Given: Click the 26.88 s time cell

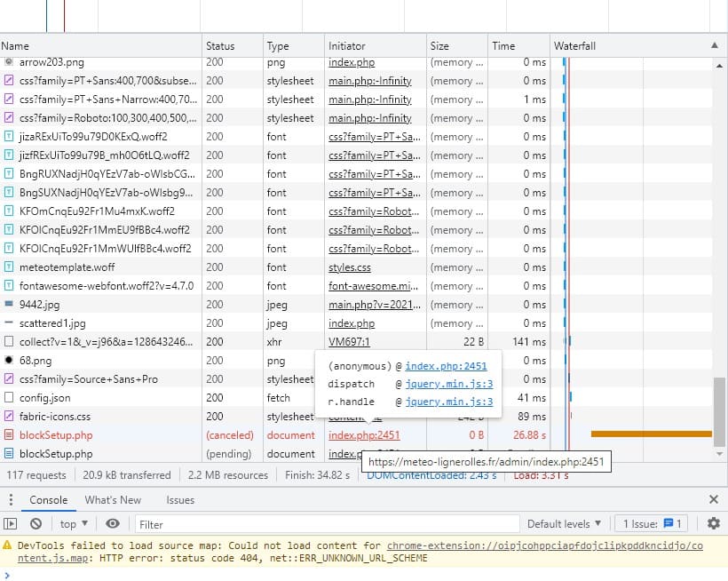Looking at the screenshot, I should 529,435.
